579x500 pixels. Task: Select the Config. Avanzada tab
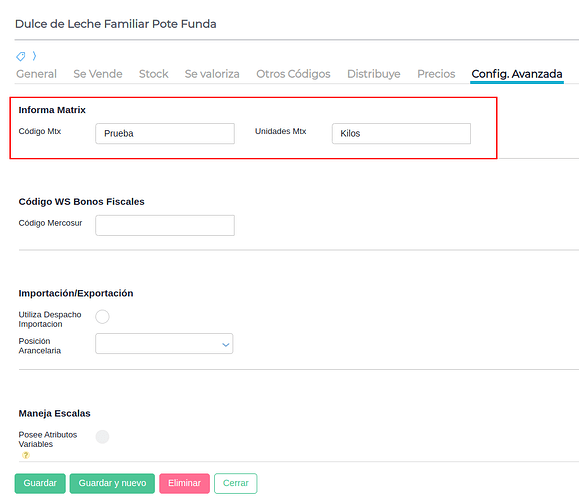point(517,74)
